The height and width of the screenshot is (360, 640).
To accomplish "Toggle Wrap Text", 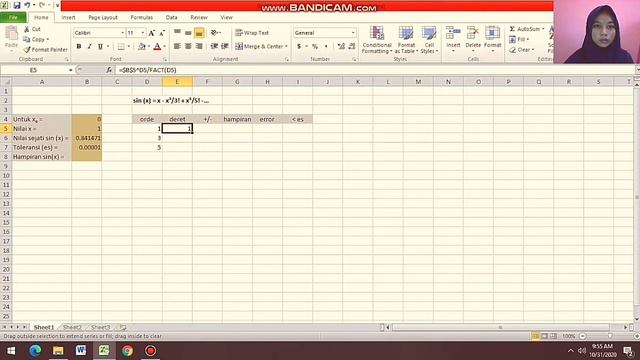I will coord(252,33).
